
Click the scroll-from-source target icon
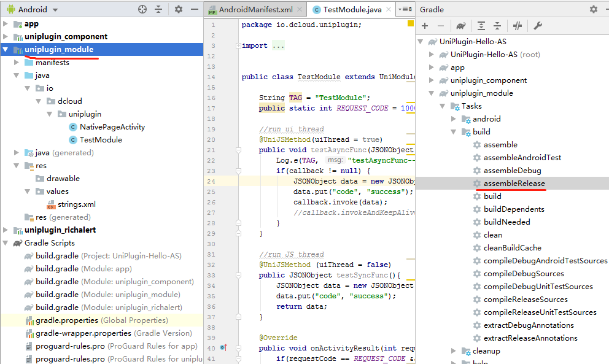tap(142, 9)
